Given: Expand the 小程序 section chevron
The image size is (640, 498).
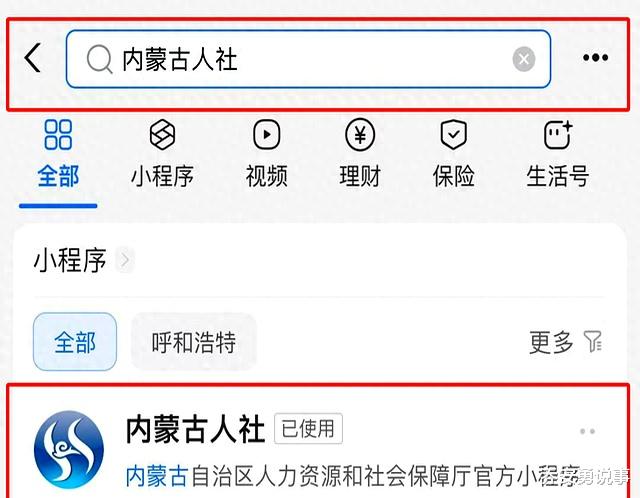Looking at the screenshot, I should pyautogui.click(x=125, y=260).
